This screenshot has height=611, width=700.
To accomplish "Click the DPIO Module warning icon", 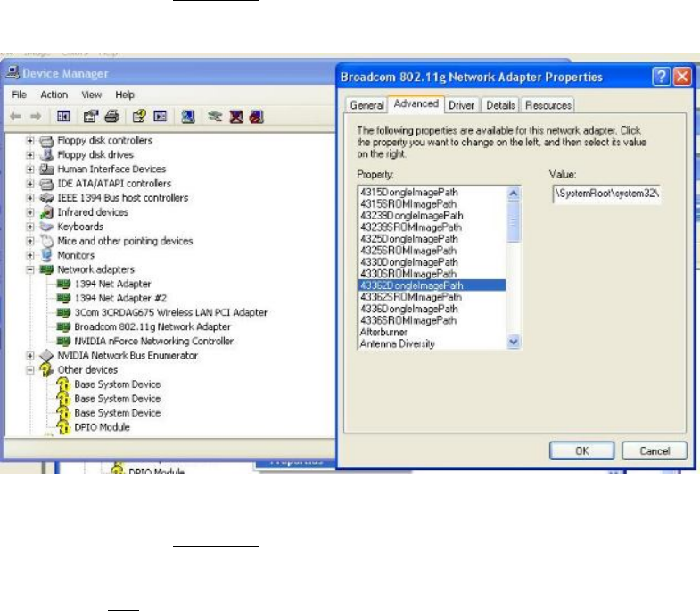I will [63, 427].
